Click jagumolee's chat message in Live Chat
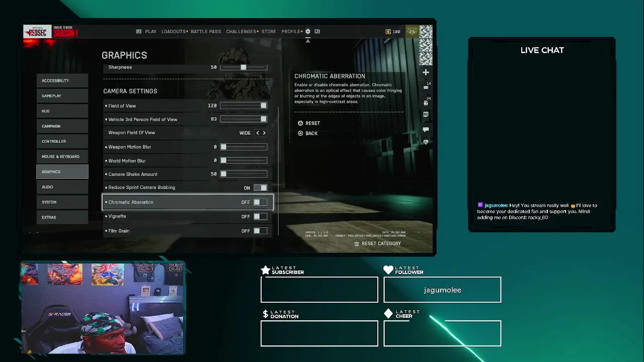 pyautogui.click(x=537, y=211)
